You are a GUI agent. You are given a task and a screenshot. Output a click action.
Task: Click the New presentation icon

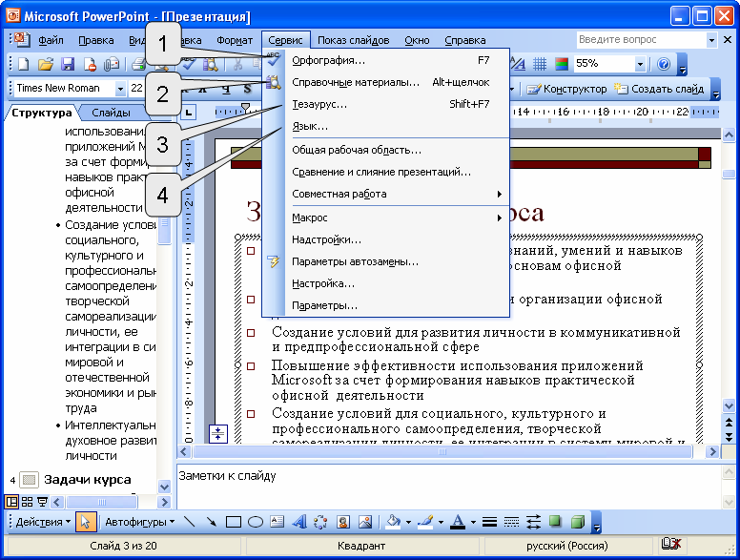(23, 64)
